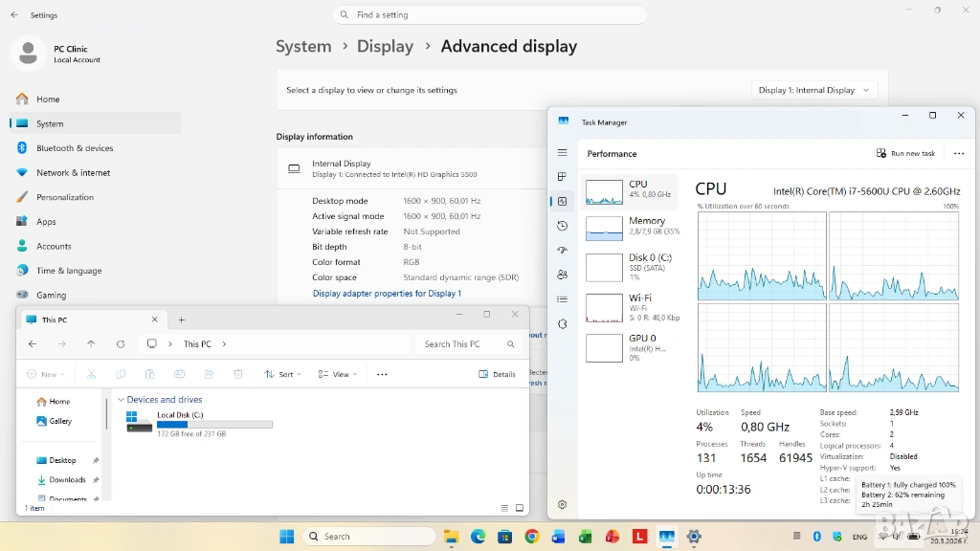Viewport: 980px width, 551px height.
Task: Open Task Manager's App history page icon
Action: click(562, 226)
